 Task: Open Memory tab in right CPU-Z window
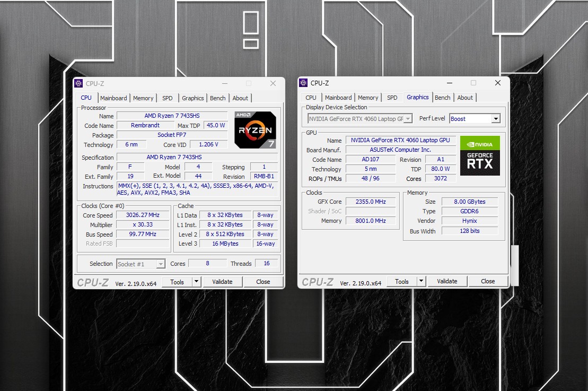pyautogui.click(x=368, y=98)
